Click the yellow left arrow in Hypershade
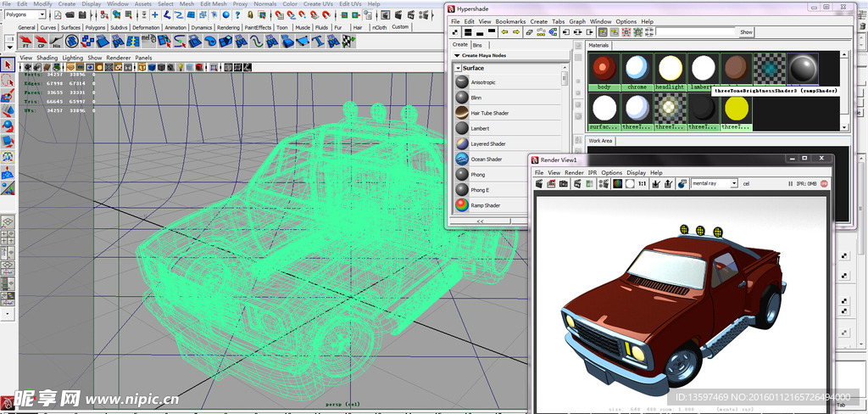 click(x=505, y=32)
